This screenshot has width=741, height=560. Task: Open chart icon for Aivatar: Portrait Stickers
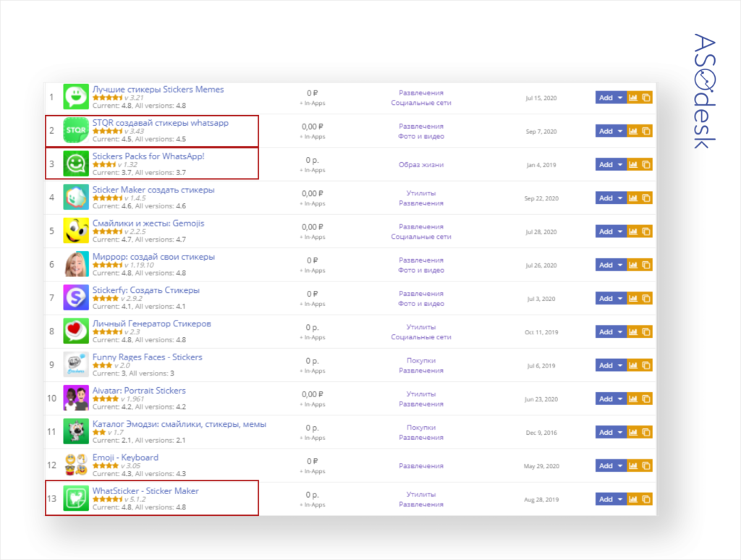click(633, 399)
